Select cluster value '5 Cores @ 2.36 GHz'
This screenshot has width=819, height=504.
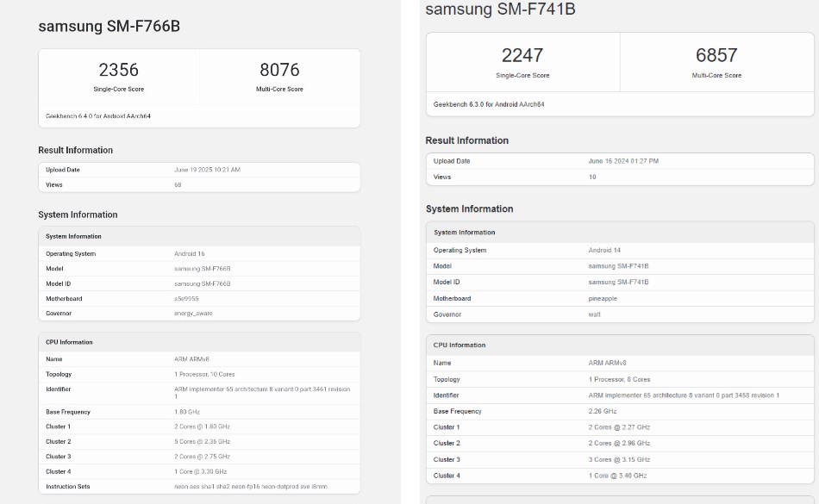coord(203,442)
